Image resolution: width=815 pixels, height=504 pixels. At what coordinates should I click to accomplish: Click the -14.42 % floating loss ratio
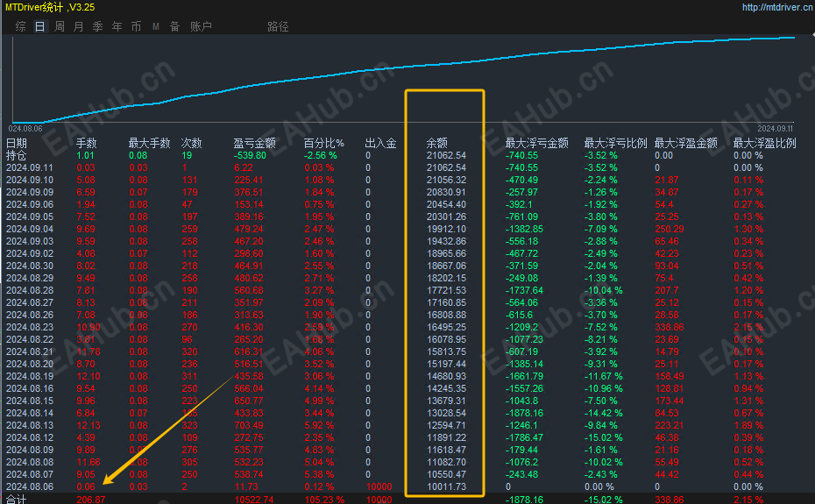603,413
